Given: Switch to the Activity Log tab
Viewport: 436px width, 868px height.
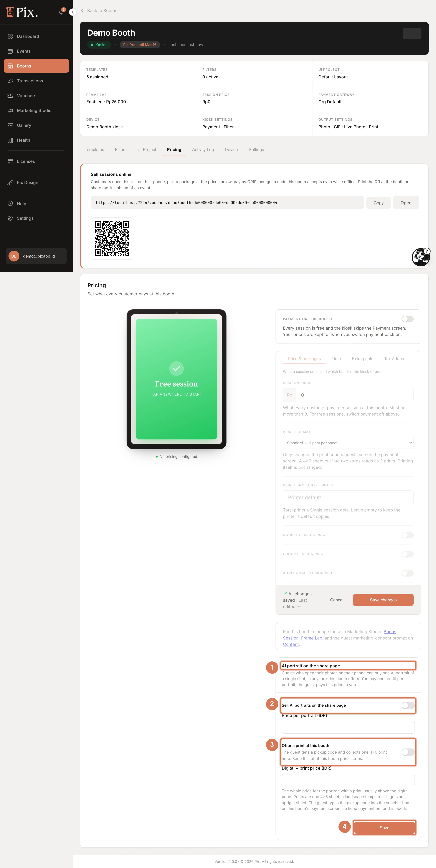Looking at the screenshot, I should [x=203, y=150].
